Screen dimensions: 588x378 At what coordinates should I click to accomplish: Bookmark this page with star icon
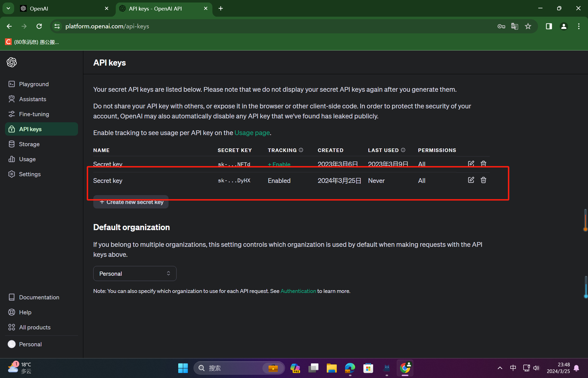[528, 26]
